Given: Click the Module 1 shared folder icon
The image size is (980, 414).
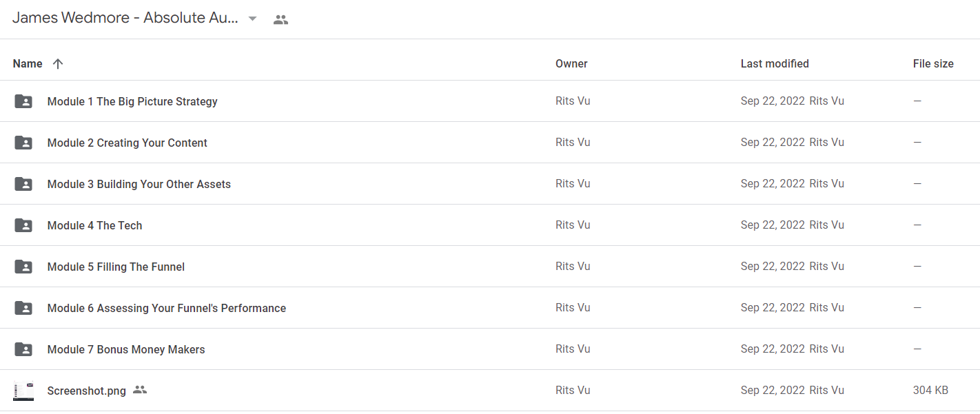Looking at the screenshot, I should [x=23, y=101].
